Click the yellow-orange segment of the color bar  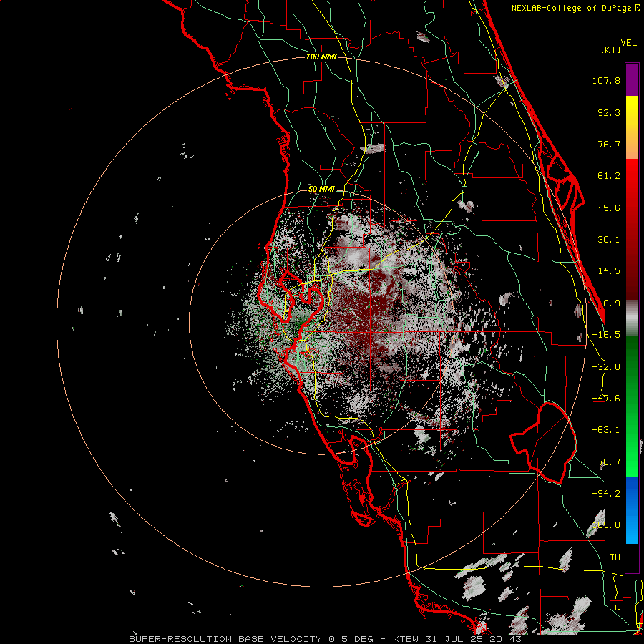(x=632, y=127)
